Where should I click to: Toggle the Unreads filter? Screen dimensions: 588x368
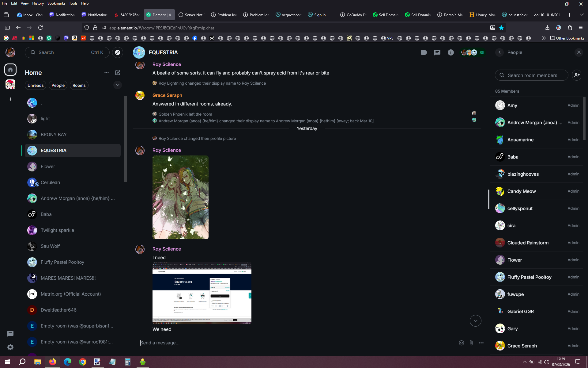coord(36,85)
